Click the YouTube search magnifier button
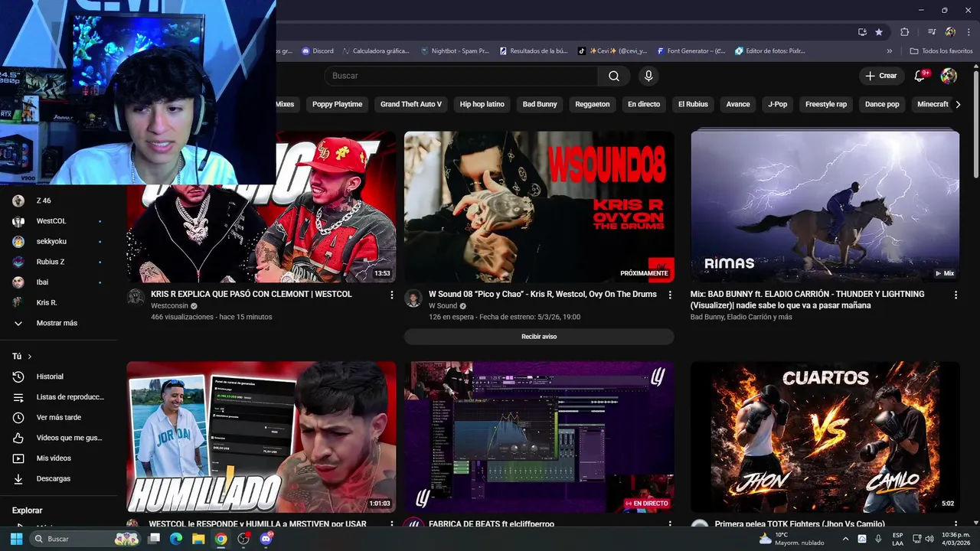Image resolution: width=980 pixels, height=551 pixels. pos(614,76)
